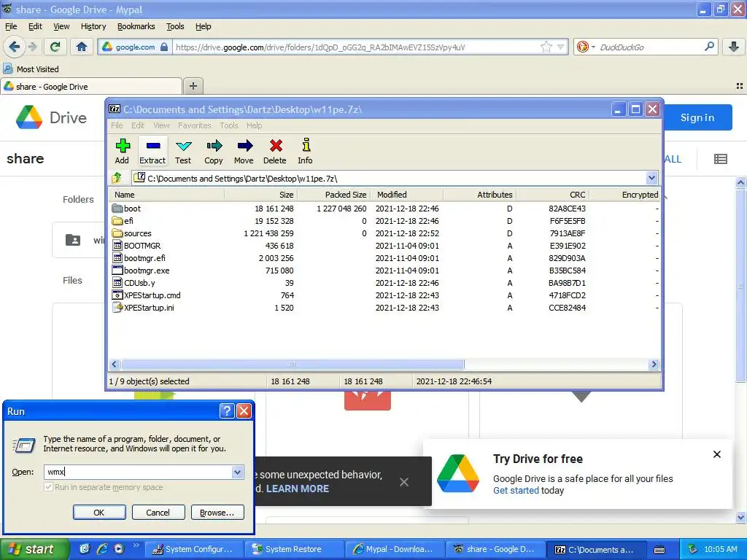The height and width of the screenshot is (560, 747).
Task: Click the Add button in 7-Zip toolbar
Action: coord(122,152)
